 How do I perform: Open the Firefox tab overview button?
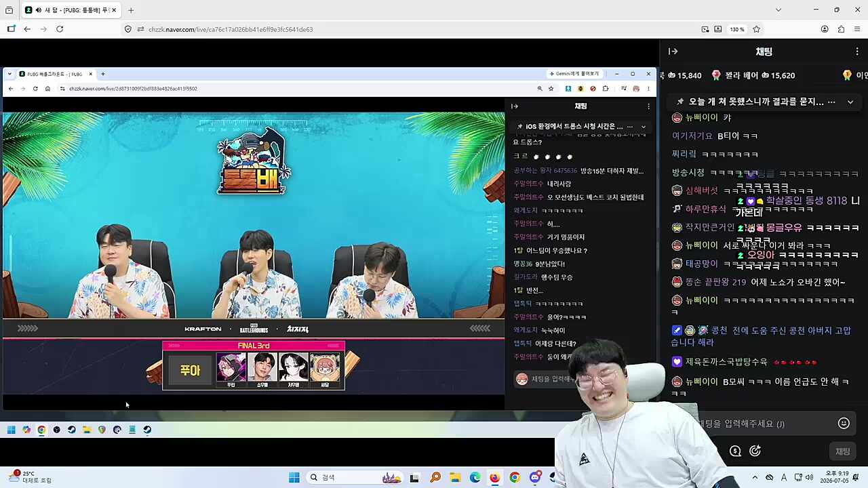9,10
